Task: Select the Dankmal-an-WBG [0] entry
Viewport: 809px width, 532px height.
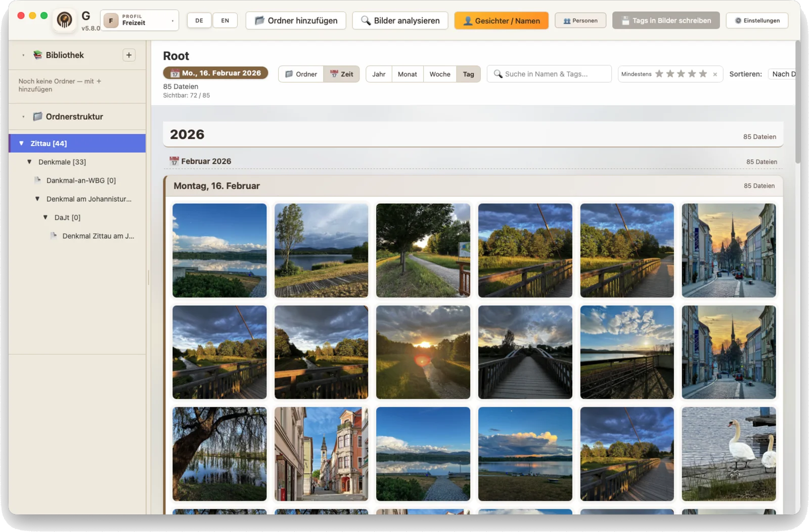Action: 81,180
